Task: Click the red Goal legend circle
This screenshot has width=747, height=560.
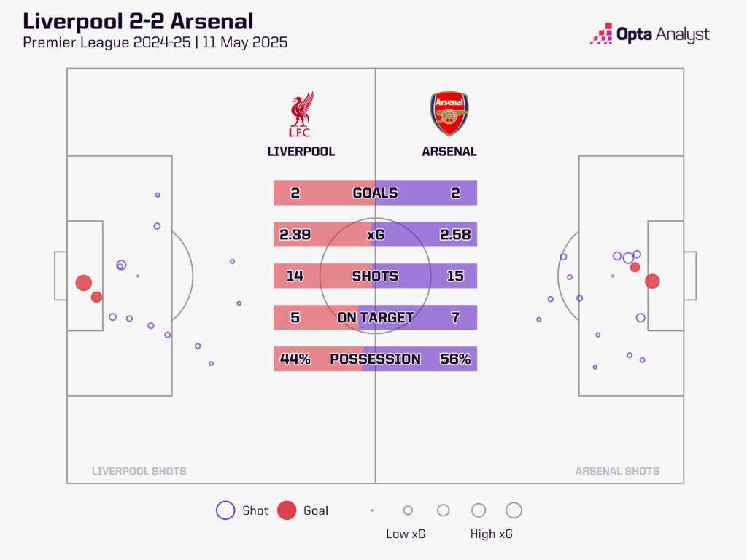Action: click(287, 510)
